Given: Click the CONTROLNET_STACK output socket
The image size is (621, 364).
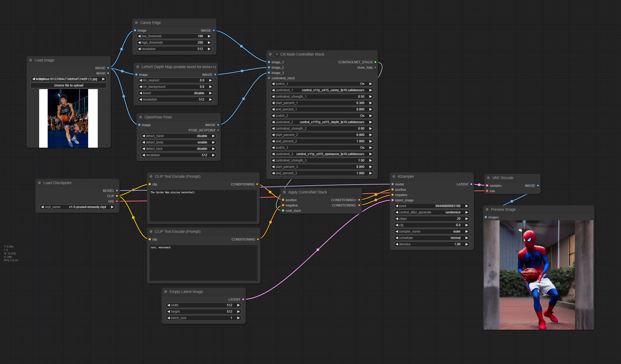Looking at the screenshot, I should coord(375,62).
